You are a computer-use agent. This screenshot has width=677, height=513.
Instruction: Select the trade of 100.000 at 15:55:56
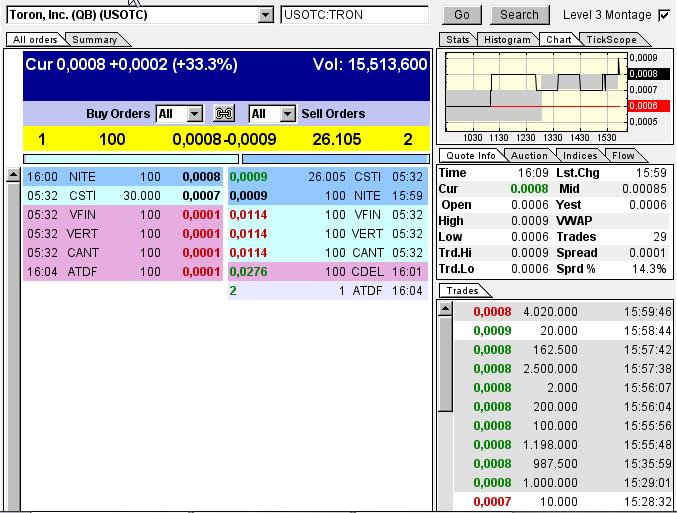(563, 426)
